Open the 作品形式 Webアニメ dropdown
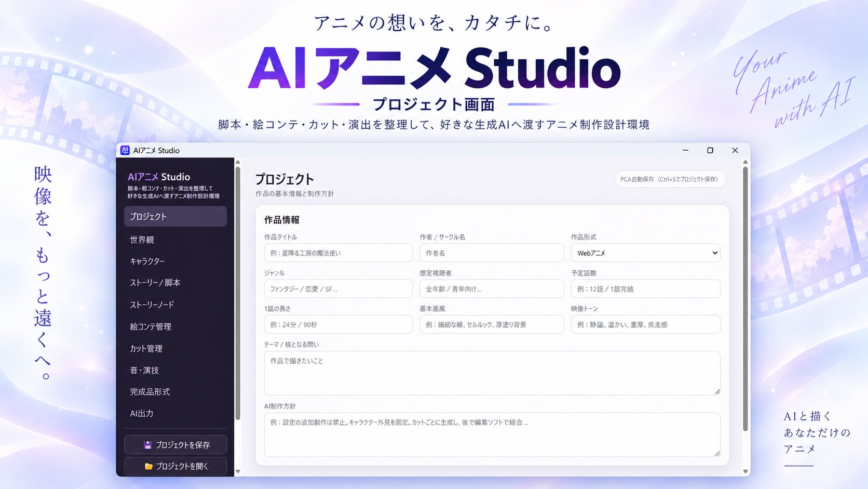Image resolution: width=868 pixels, height=489 pixels. pyautogui.click(x=645, y=253)
